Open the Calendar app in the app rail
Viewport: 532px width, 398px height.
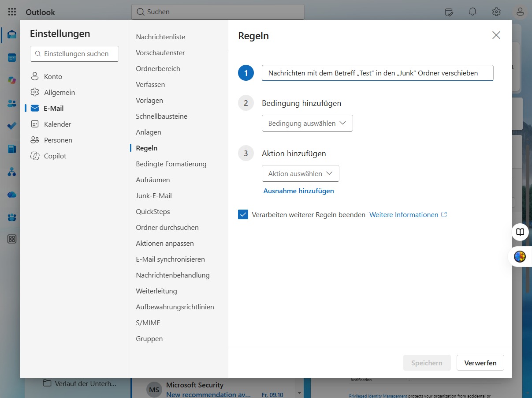12,57
